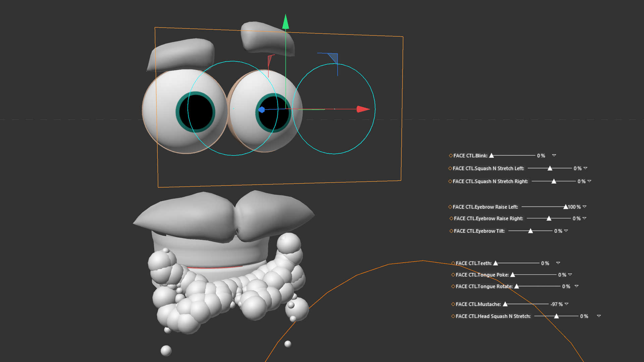
Task: Click the Eyebrow Raise Left slider handle
Action: (566, 207)
